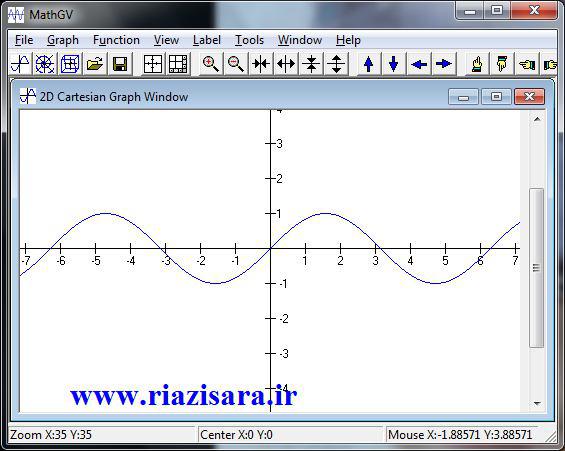565x451 pixels.
Task: Click the MathGV application title icon
Action: (16, 15)
